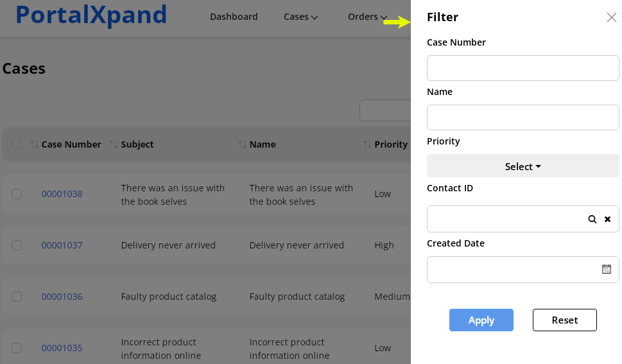Image resolution: width=622 pixels, height=364 pixels.
Task: Sort by Subject column arrows
Action: click(x=114, y=144)
